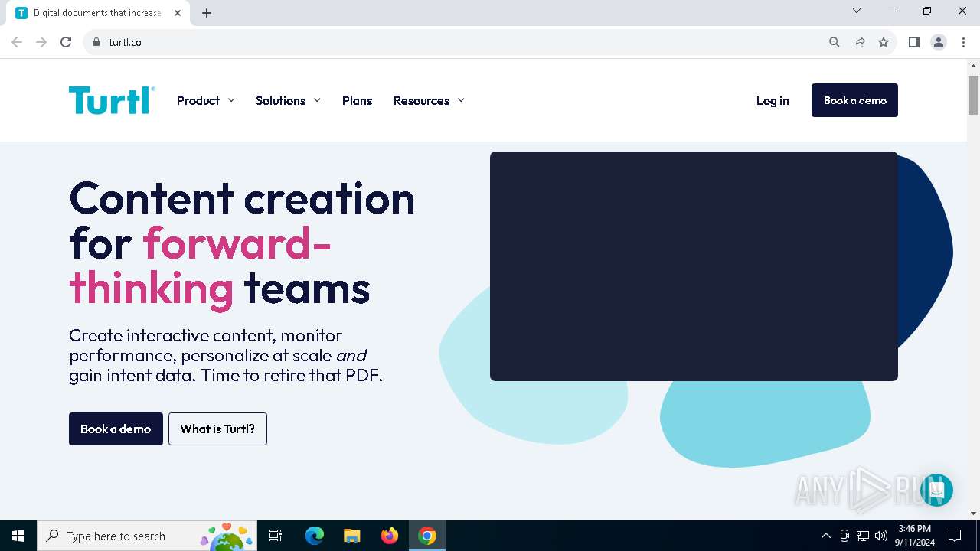The height and width of the screenshot is (551, 980).
Task: Click the header Book a demo button
Action: point(854,100)
